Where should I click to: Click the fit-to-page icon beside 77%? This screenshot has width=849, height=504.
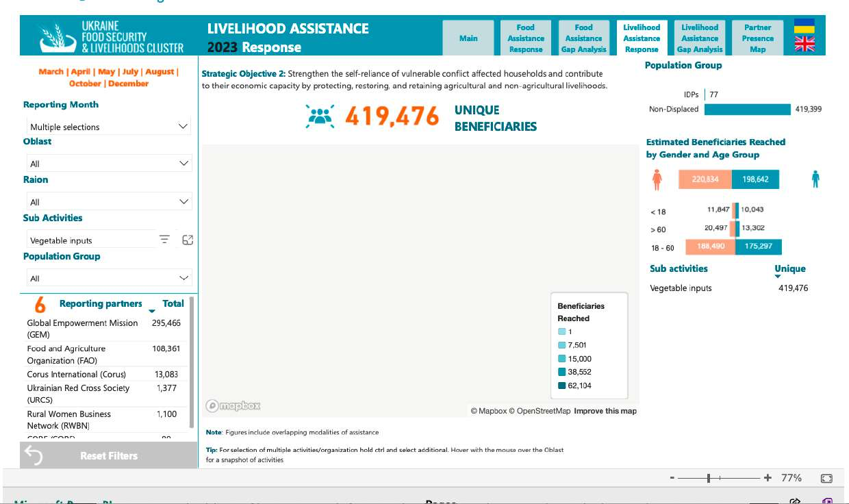pyautogui.click(x=826, y=478)
